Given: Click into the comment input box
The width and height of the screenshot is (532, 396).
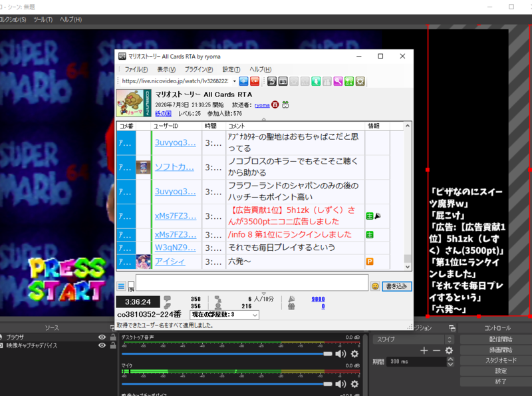Looking at the screenshot, I should tap(252, 283).
